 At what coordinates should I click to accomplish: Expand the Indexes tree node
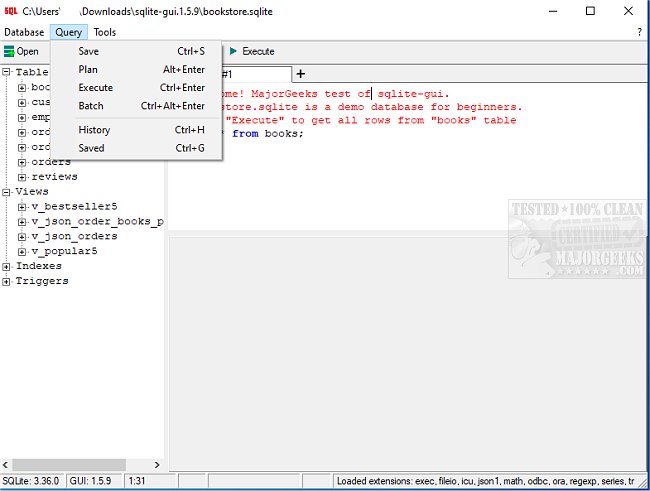6,267
